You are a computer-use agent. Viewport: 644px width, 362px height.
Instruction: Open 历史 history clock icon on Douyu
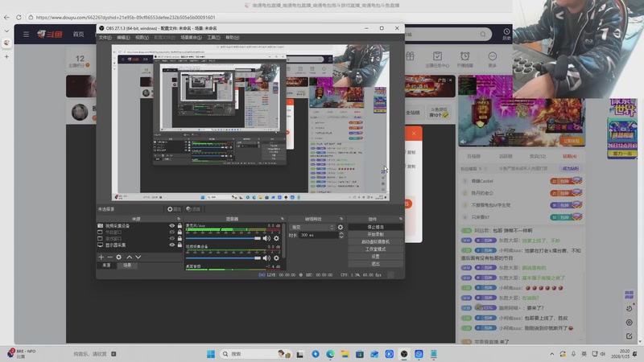507,34
